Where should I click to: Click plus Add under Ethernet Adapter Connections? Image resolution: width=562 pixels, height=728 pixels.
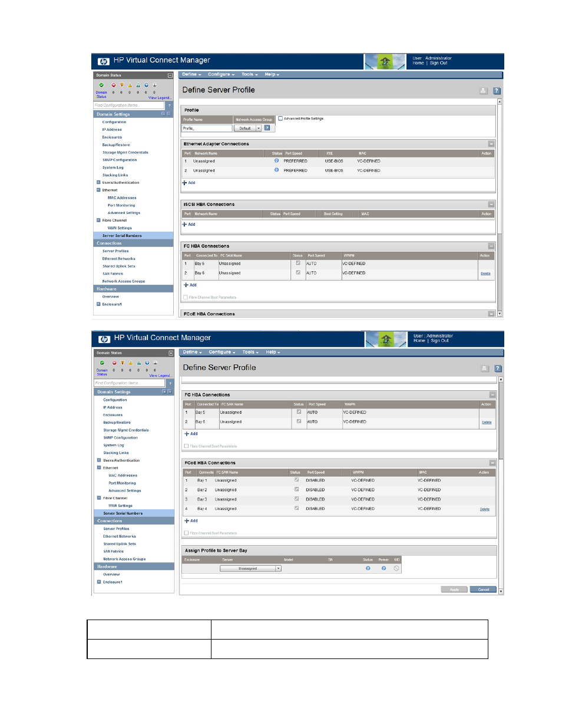pos(189,183)
